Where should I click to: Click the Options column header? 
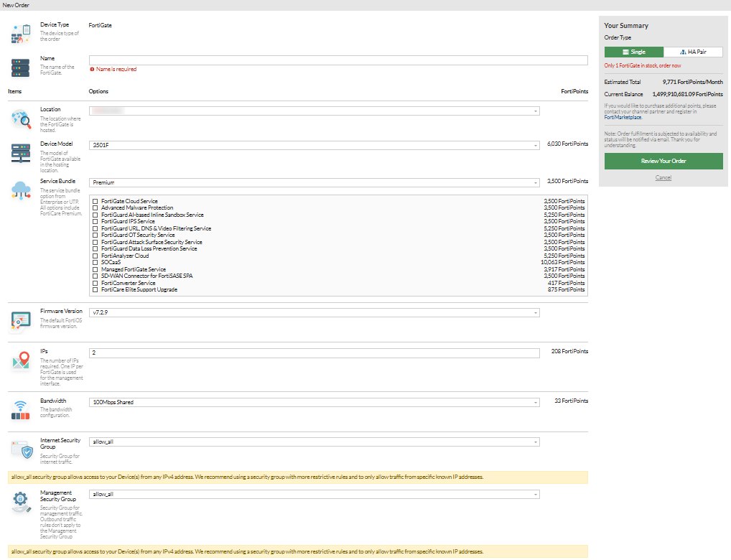coord(98,91)
